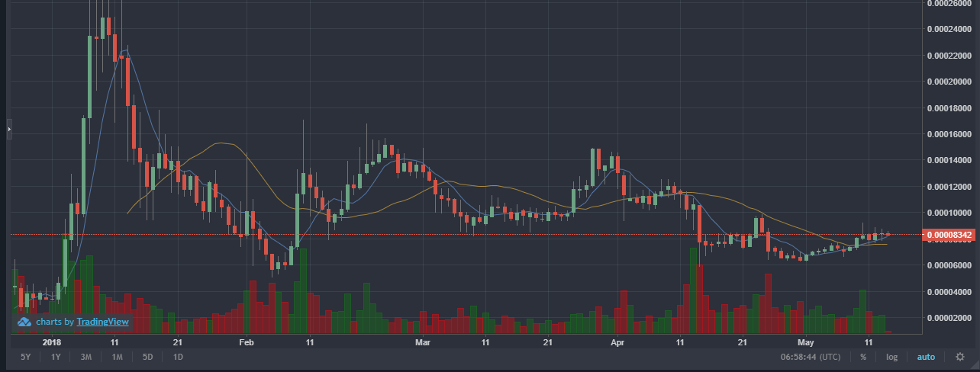Select the 5Y time range
The height and width of the screenshot is (372, 980).
(26, 357)
